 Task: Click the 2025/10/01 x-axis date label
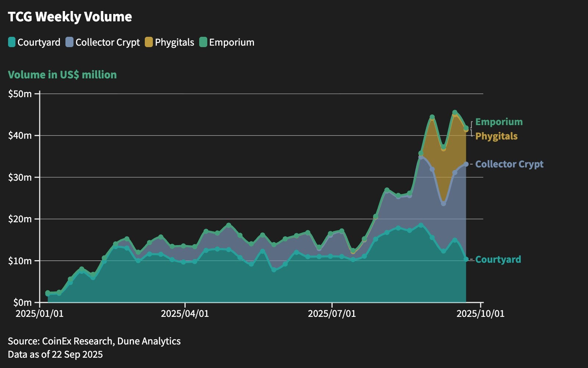(x=480, y=314)
